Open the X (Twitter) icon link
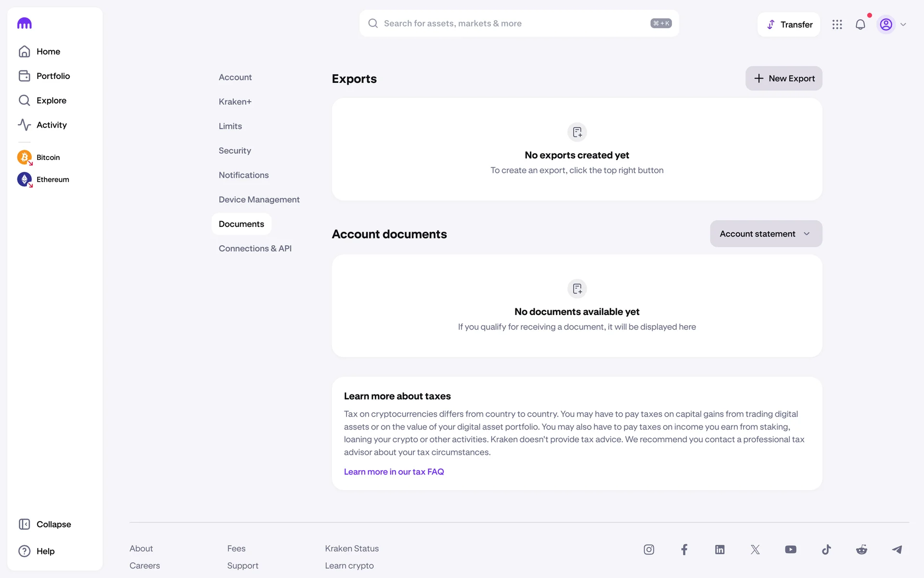This screenshot has width=924, height=578. 755,550
